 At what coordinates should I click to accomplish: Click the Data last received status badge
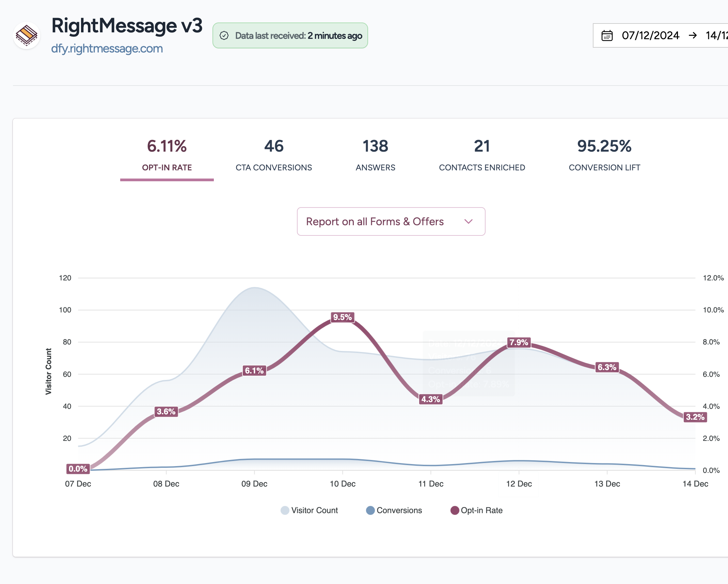click(x=290, y=35)
